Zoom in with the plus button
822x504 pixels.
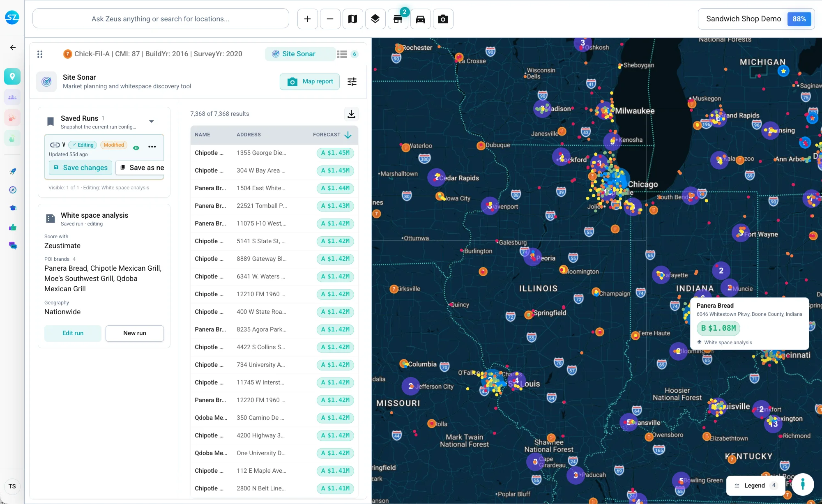click(307, 19)
